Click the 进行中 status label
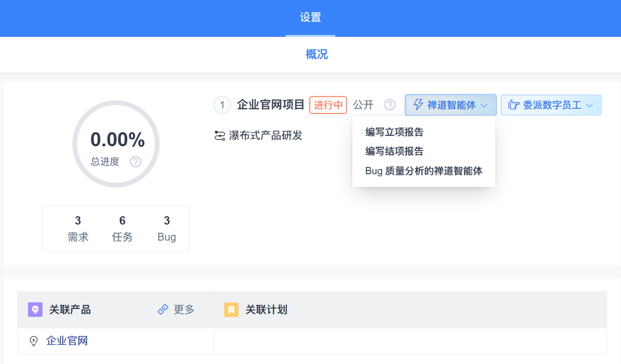This screenshot has height=364, width=621. (328, 105)
